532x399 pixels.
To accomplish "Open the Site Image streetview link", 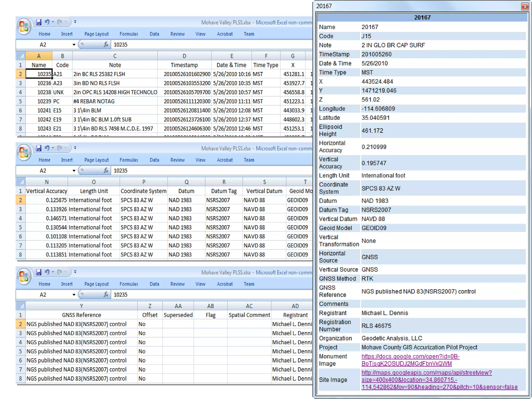I will (426, 373).
